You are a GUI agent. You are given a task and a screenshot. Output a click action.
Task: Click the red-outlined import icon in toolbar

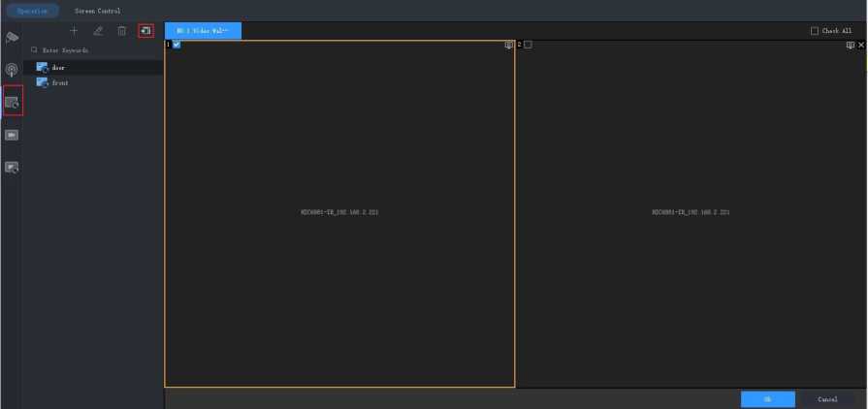pos(145,31)
